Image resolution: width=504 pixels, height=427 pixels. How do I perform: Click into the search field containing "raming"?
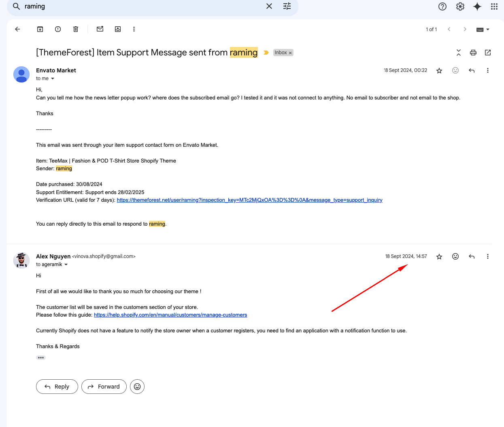click(x=142, y=6)
